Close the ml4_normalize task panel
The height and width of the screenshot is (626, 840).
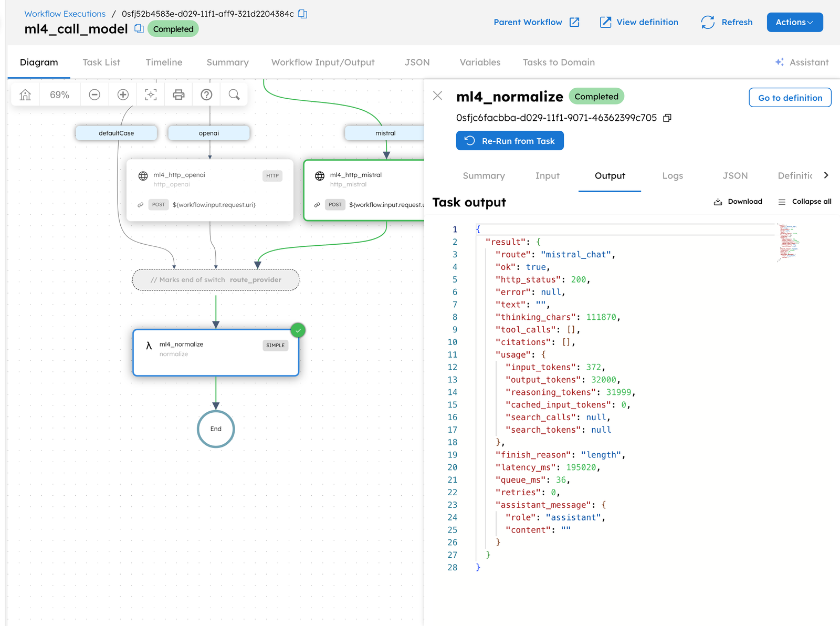click(x=438, y=96)
